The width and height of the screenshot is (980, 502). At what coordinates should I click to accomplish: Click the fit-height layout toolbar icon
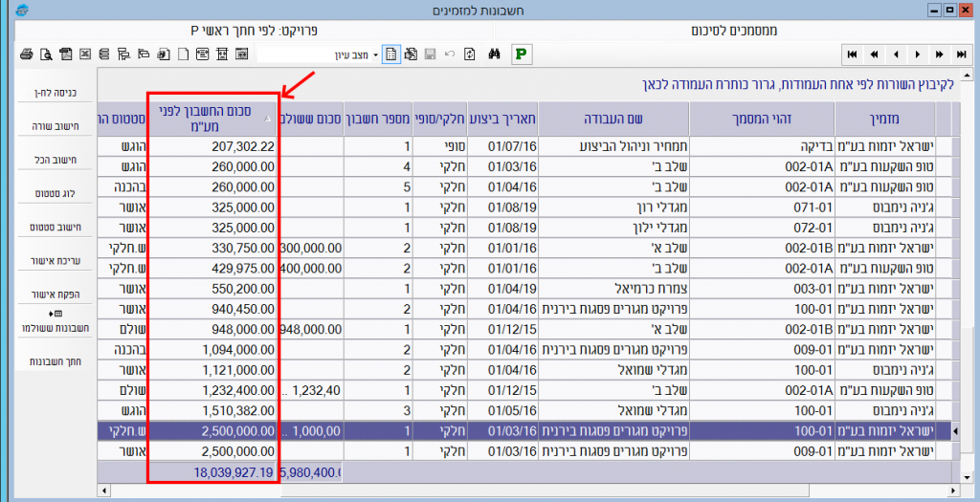222,55
